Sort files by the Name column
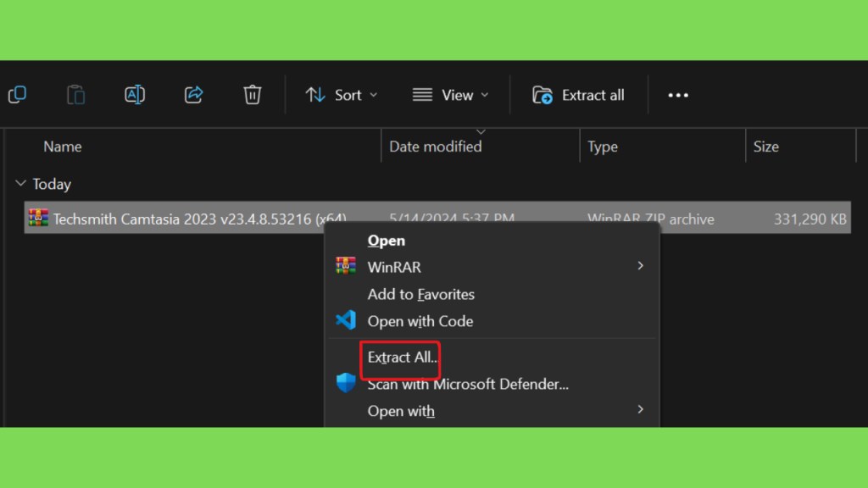The width and height of the screenshot is (868, 488). [63, 147]
